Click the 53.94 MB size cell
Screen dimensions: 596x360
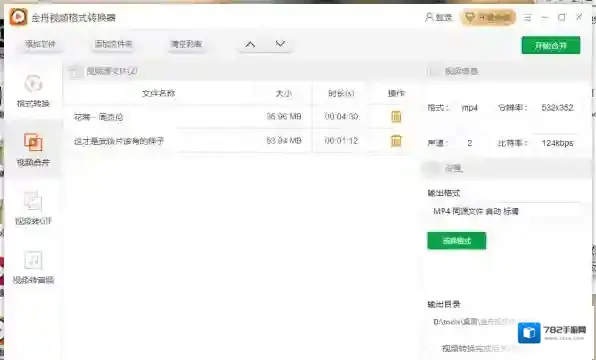click(284, 141)
